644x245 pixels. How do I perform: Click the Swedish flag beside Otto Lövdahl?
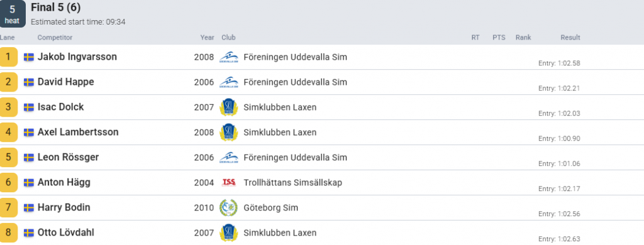point(29,233)
